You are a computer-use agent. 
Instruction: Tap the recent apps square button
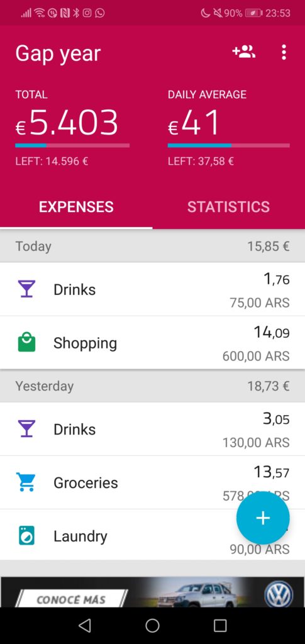pos(220,625)
